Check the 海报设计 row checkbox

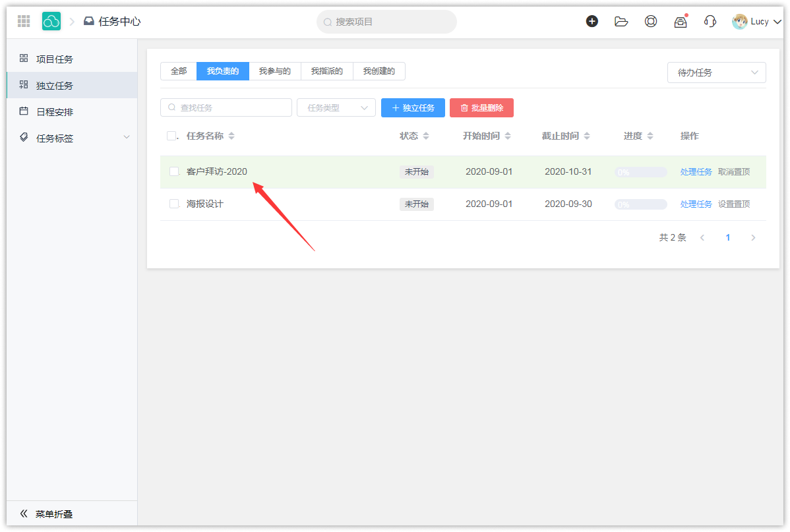pyautogui.click(x=174, y=204)
